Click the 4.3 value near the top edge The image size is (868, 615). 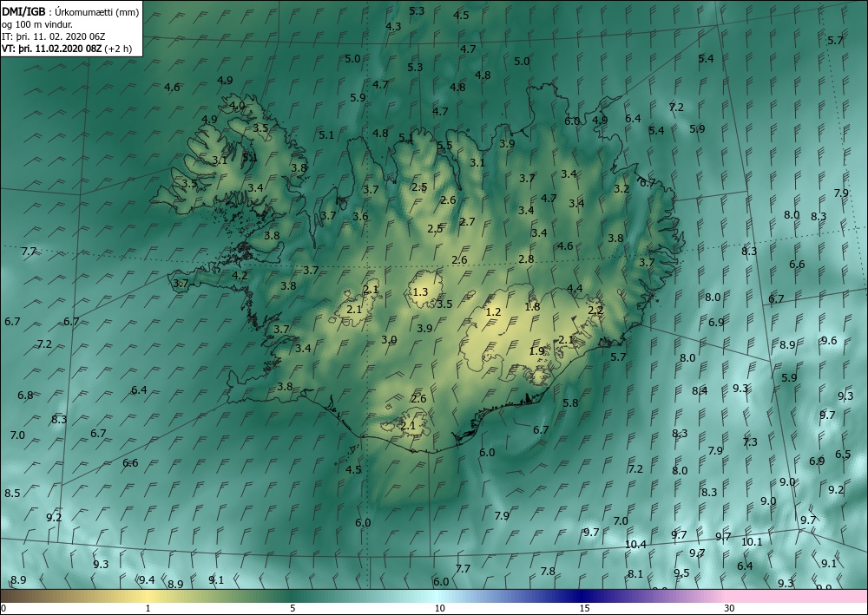(393, 26)
